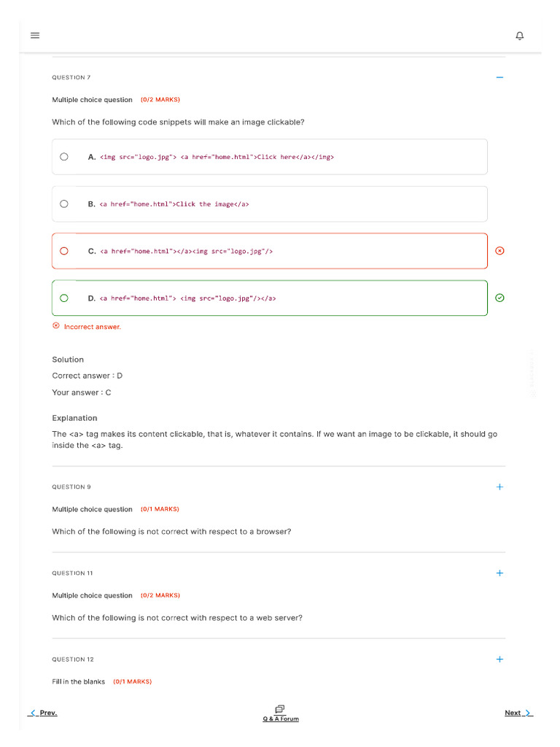Click the red icon next to Incorrect answer
This screenshot has width=560, height=747.
[x=56, y=326]
